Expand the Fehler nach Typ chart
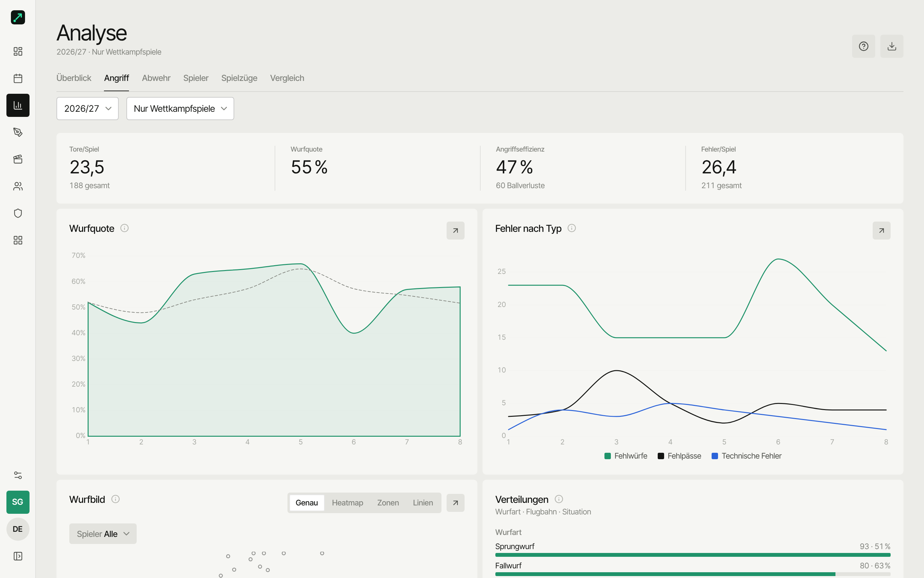 pos(881,231)
